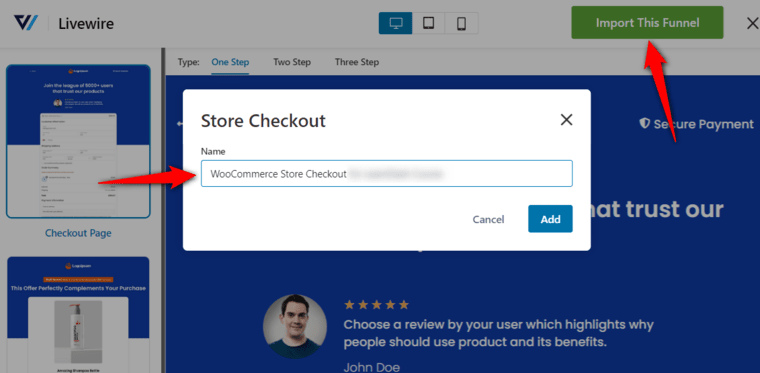The width and height of the screenshot is (760, 373).
Task: Click the Store Checkout dialog heading
Action: point(263,121)
